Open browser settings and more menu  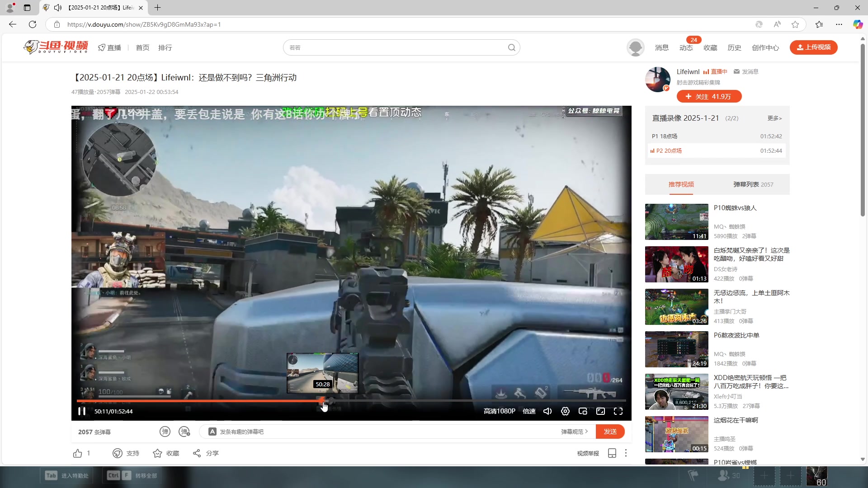(839, 24)
